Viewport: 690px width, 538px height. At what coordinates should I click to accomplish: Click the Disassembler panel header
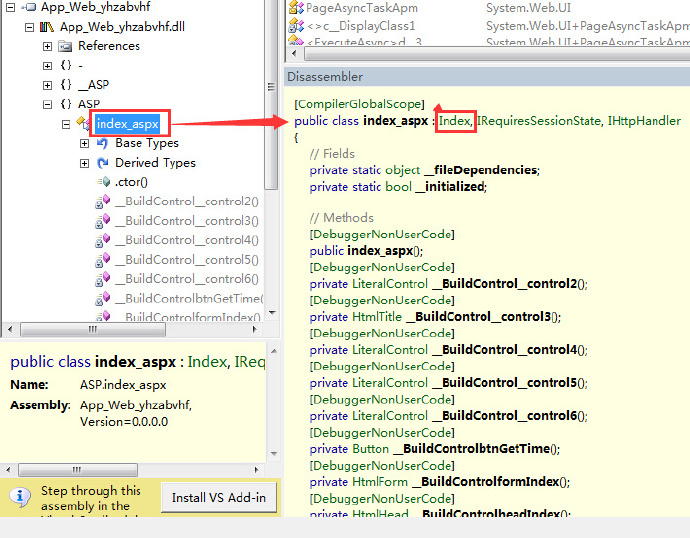click(487, 77)
